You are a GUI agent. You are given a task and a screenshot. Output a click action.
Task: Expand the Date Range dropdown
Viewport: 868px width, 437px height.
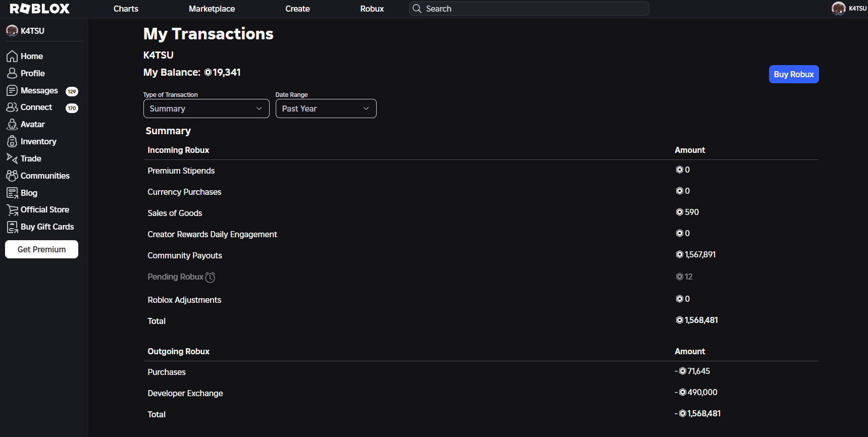(326, 108)
